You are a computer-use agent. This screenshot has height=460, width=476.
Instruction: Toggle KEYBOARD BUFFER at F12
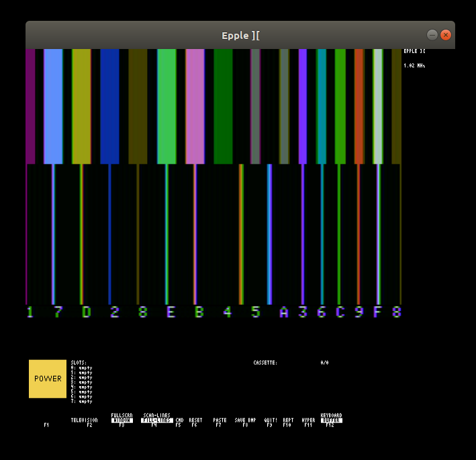tap(331, 420)
